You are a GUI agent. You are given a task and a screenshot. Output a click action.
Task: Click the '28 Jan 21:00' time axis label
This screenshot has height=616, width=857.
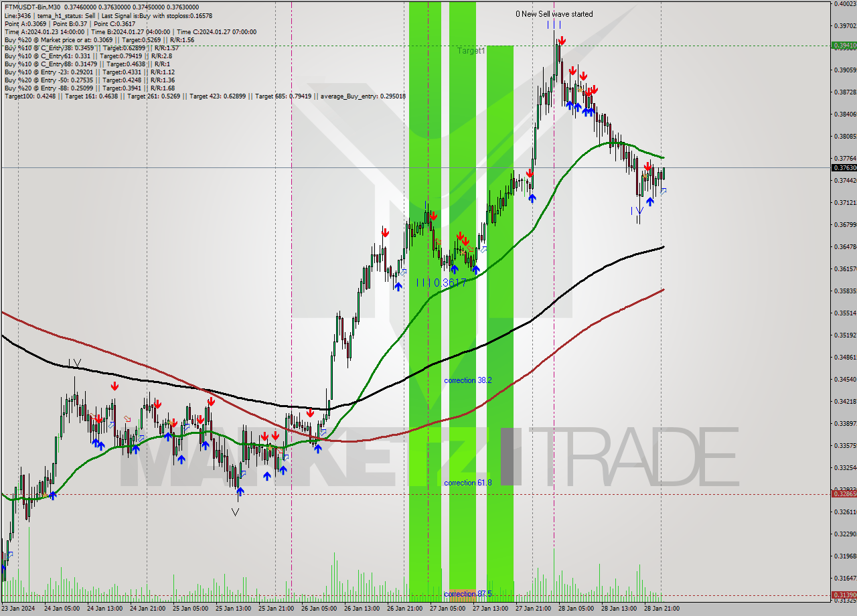tap(661, 609)
